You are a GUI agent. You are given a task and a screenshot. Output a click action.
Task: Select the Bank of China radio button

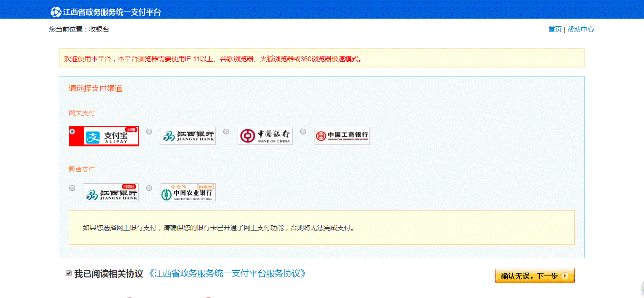(226, 132)
